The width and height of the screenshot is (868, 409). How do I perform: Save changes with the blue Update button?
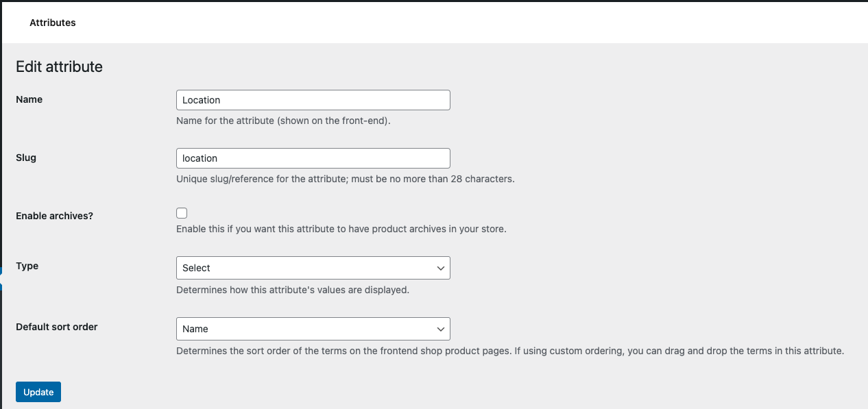point(38,391)
